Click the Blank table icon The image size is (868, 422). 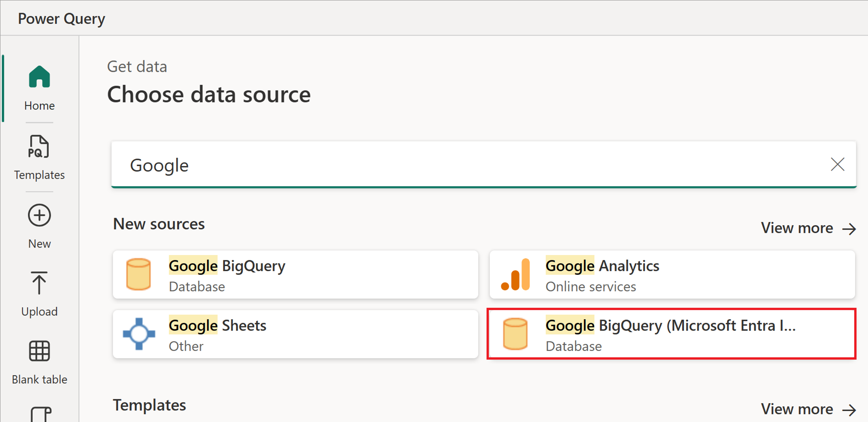[39, 352]
